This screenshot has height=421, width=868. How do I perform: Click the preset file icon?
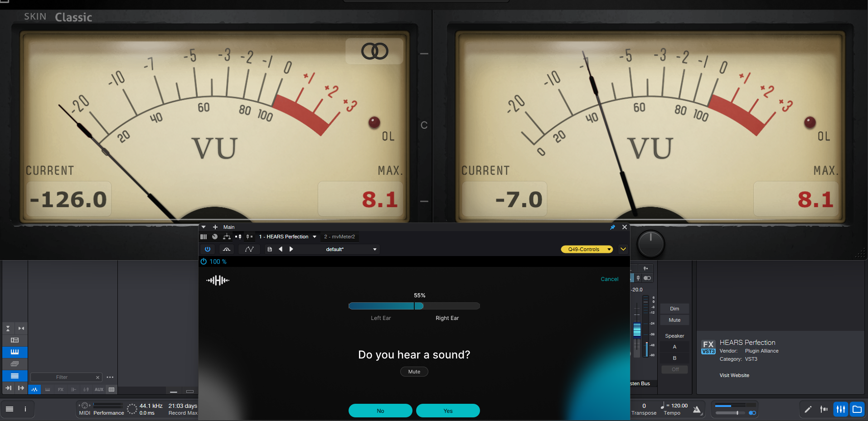tap(270, 249)
